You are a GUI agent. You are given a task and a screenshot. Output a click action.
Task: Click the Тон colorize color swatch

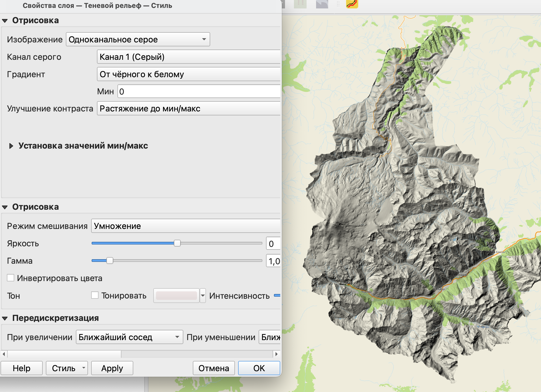[x=176, y=296]
